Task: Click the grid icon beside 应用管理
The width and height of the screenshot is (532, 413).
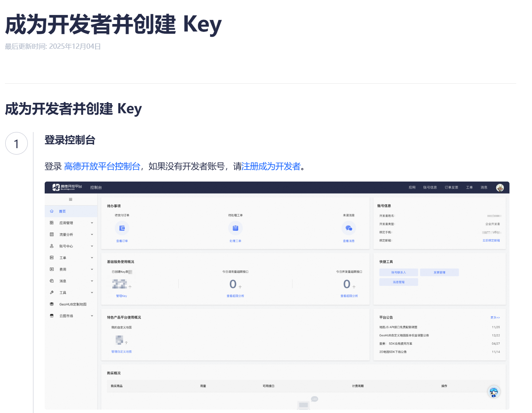Action: point(52,223)
